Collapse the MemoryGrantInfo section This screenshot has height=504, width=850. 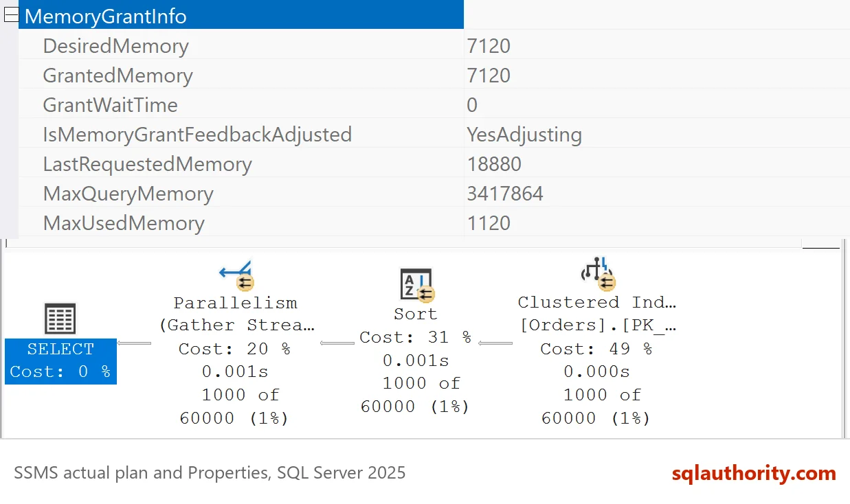(11, 15)
